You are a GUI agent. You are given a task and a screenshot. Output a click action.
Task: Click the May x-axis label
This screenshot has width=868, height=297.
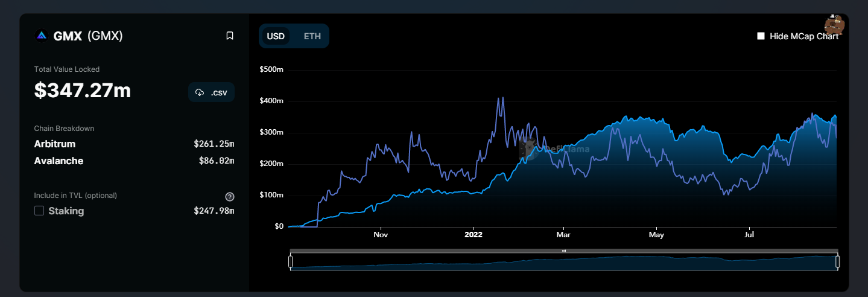pyautogui.click(x=656, y=234)
